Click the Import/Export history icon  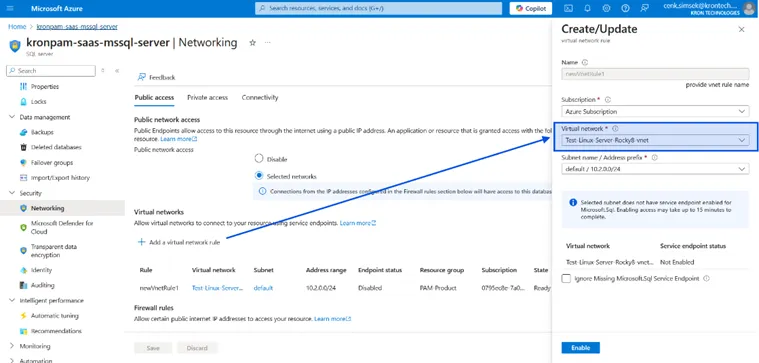[23, 178]
